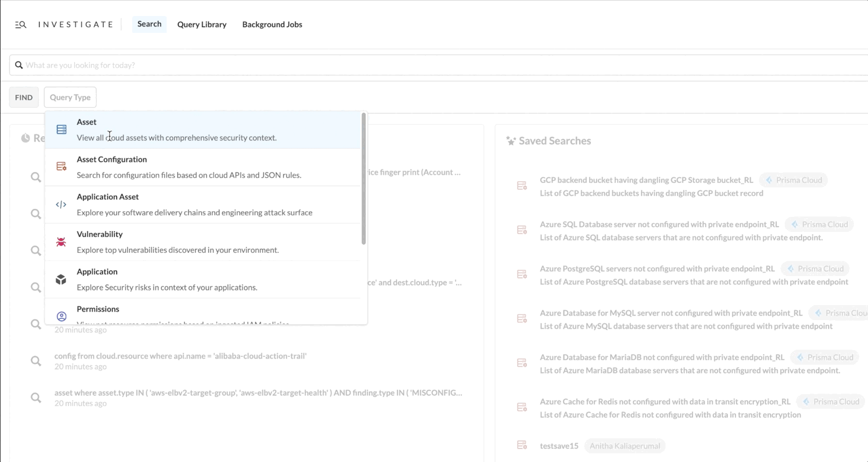The width and height of the screenshot is (868, 462).
Task: Open the Query Type dropdown
Action: [x=70, y=97]
